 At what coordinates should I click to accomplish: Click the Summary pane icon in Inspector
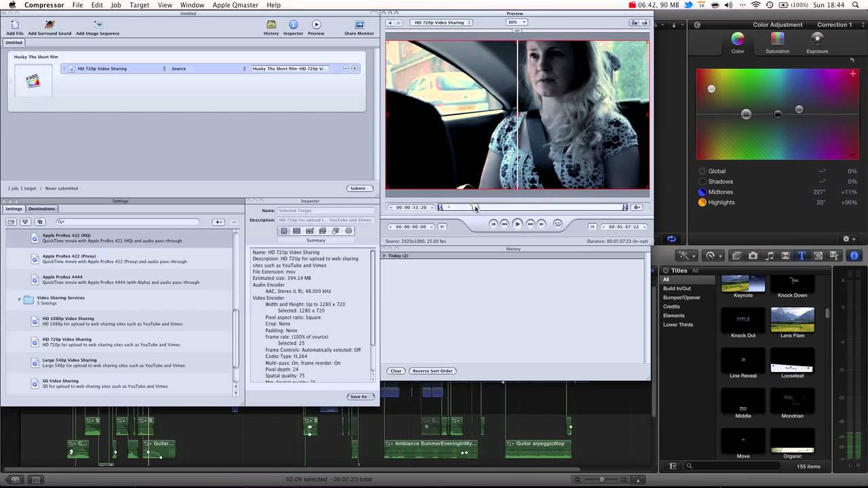284,231
